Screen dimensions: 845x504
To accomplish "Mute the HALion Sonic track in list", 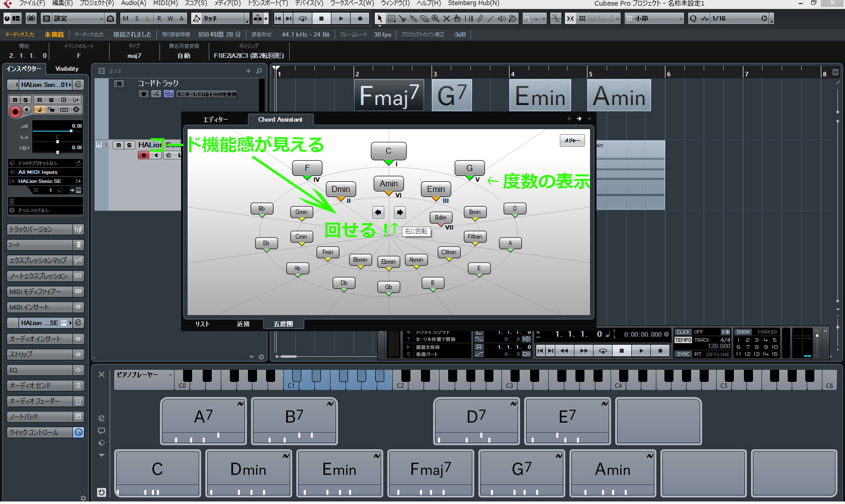I will pyautogui.click(x=118, y=145).
